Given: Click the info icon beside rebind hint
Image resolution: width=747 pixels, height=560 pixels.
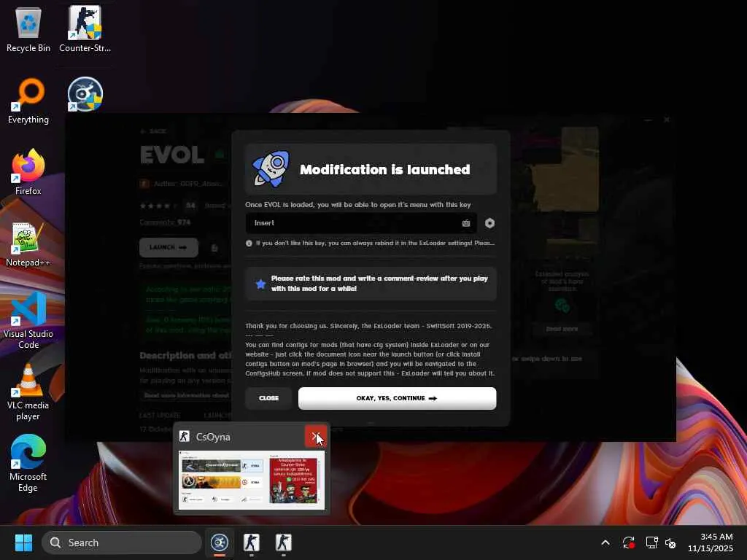Looking at the screenshot, I should pyautogui.click(x=249, y=243).
